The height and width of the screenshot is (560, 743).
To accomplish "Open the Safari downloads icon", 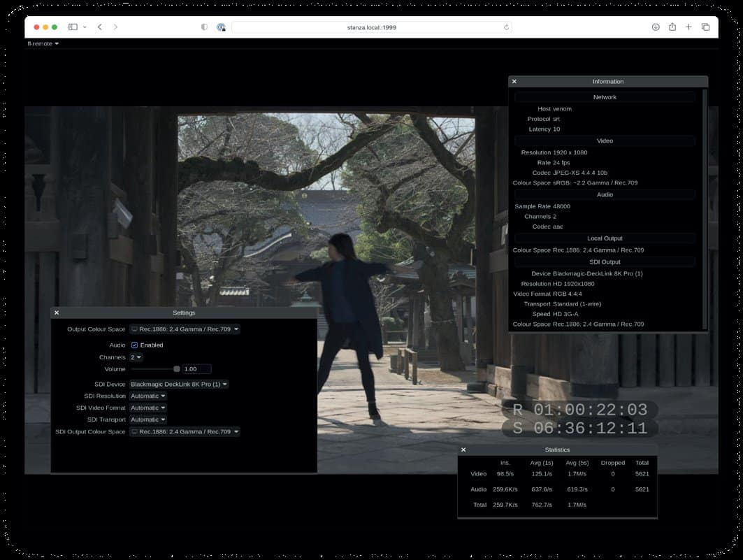I will pyautogui.click(x=656, y=27).
